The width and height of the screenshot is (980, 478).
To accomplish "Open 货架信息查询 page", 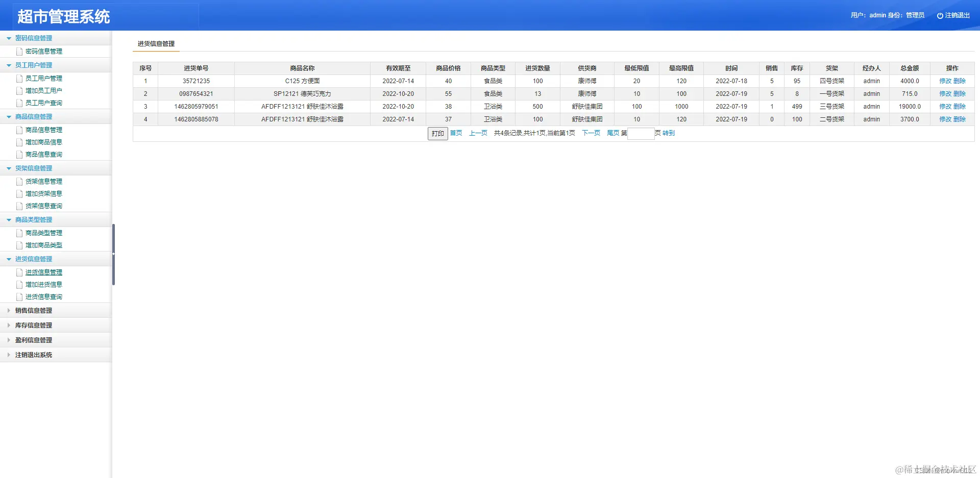I will (x=44, y=206).
